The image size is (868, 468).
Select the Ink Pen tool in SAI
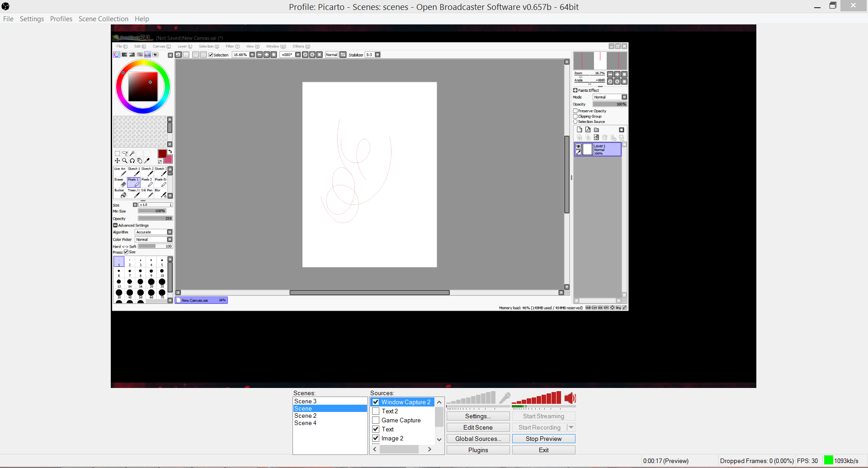[147, 193]
